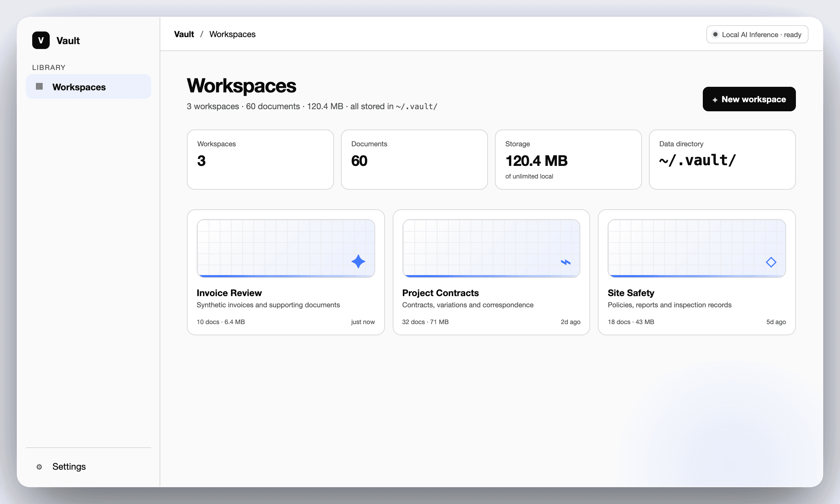This screenshot has height=504, width=840.
Task: Click the Invoice Review title
Action: tap(229, 293)
